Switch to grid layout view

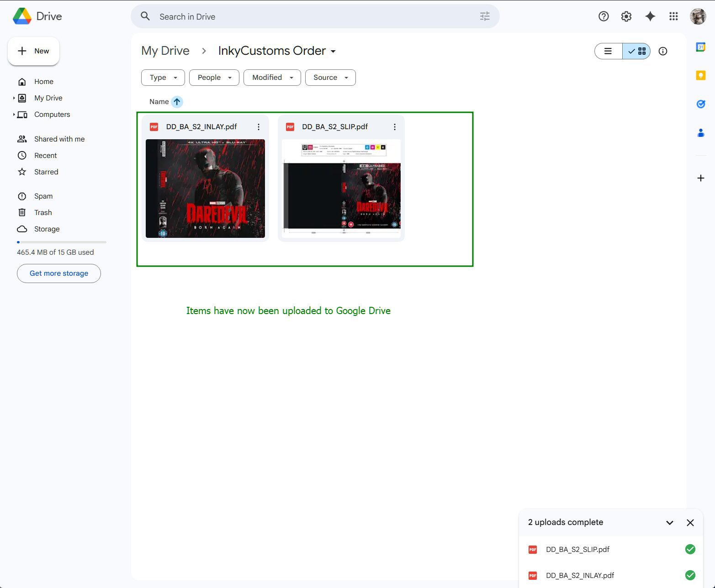click(x=636, y=51)
